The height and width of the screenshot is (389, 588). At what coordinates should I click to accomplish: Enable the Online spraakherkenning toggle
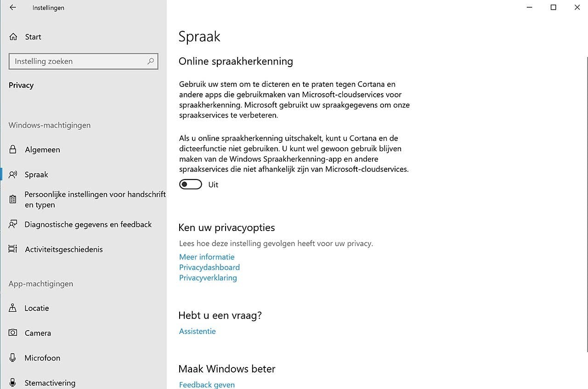coord(191,185)
